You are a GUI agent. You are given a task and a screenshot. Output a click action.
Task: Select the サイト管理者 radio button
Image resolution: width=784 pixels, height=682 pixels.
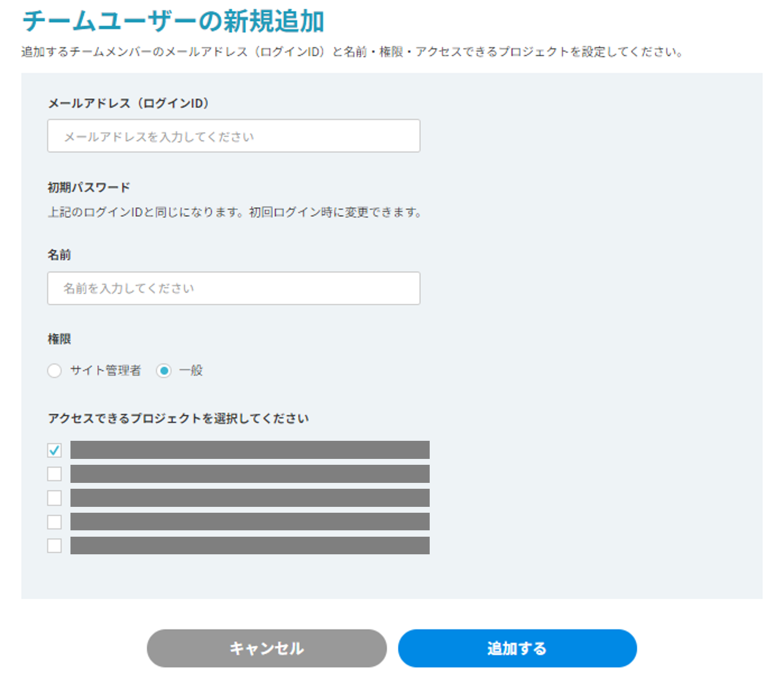coord(54,371)
